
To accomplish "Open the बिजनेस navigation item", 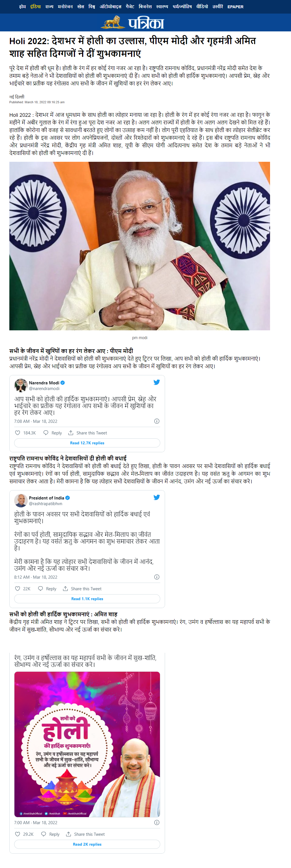I will click(x=145, y=7).
